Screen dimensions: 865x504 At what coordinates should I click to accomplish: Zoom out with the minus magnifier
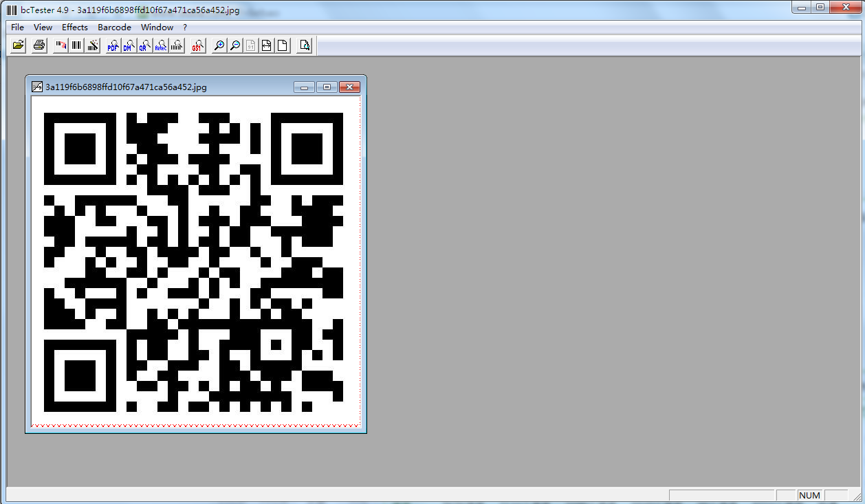point(234,45)
